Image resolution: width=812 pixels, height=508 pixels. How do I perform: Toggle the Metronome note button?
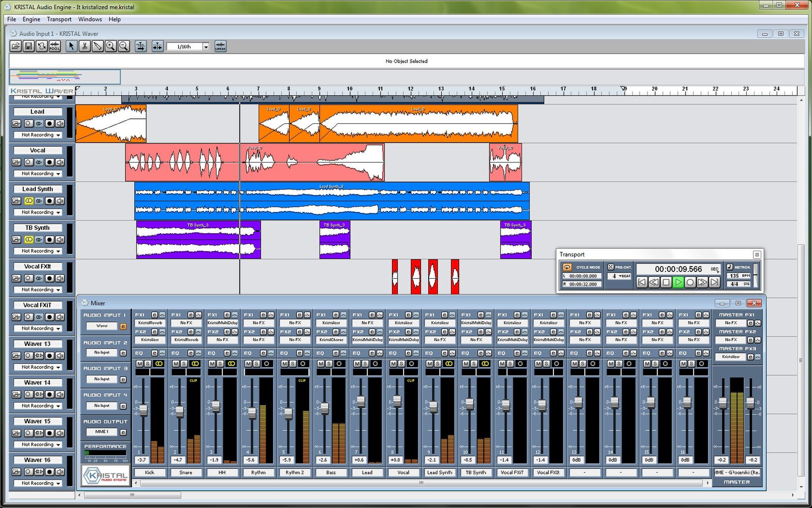[x=730, y=267]
